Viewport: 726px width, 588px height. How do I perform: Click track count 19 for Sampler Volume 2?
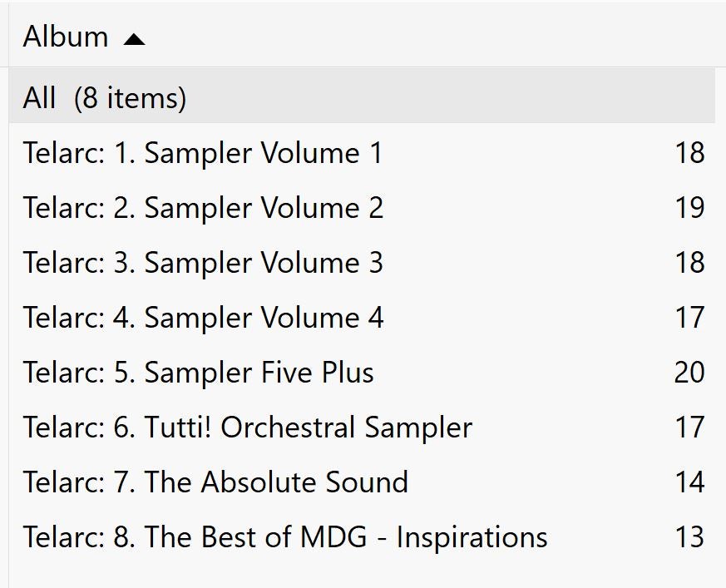[689, 208]
